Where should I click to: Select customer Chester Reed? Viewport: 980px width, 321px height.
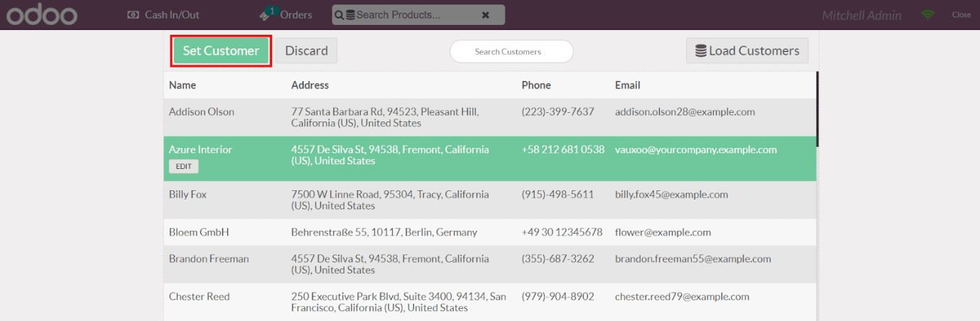490,302
